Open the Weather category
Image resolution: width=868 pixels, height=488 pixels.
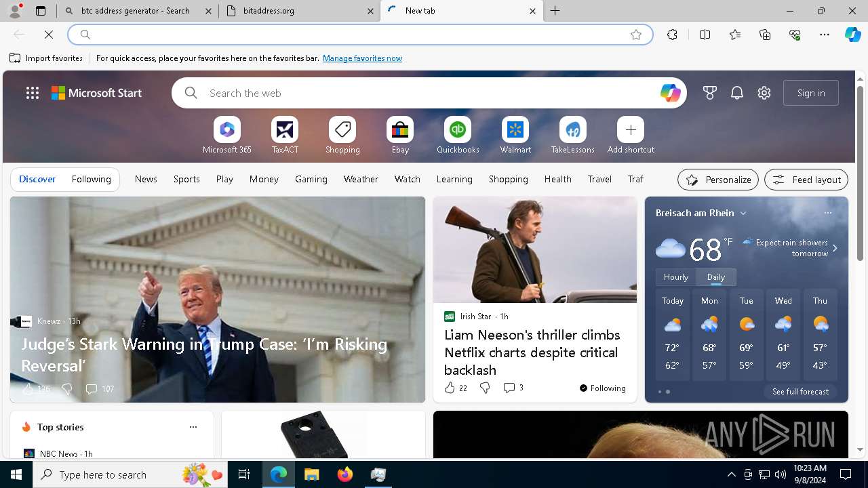361,179
